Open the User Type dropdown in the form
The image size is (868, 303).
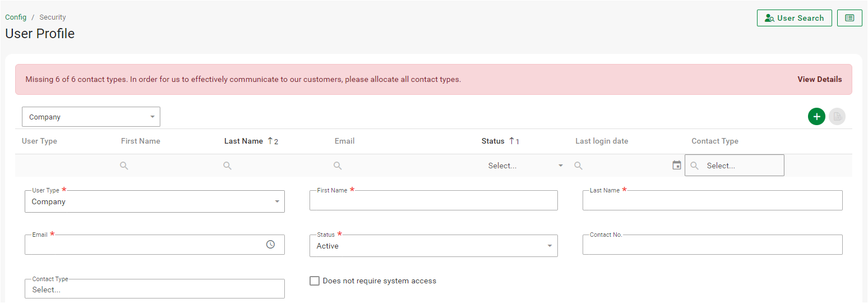click(x=154, y=201)
